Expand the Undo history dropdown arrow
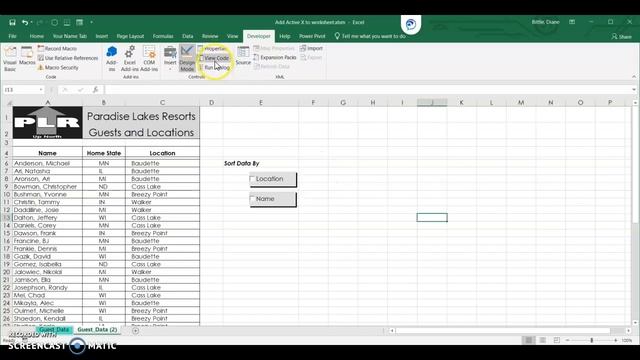 (x=31, y=22)
